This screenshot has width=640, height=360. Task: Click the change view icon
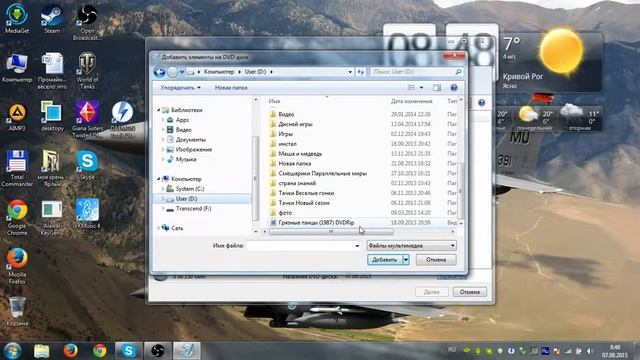tap(411, 88)
